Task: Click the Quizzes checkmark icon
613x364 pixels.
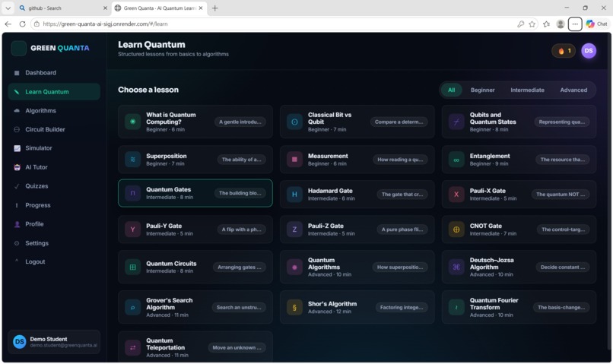Action: tap(17, 186)
